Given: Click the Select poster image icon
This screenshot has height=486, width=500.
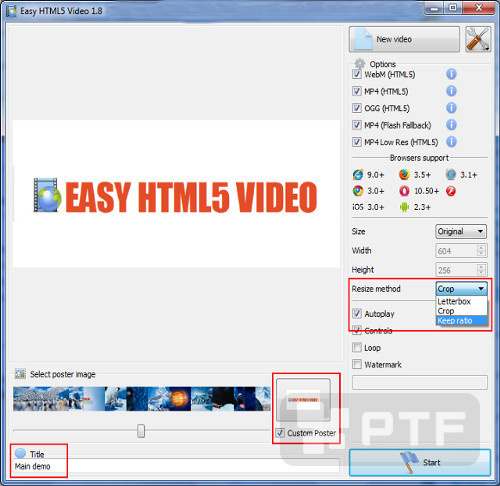Looking at the screenshot, I should (x=20, y=374).
